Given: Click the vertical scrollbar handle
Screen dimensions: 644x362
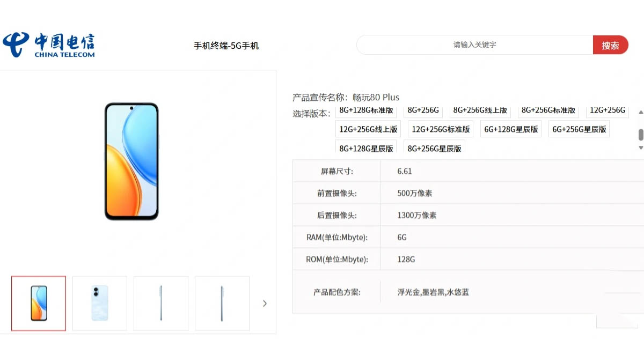Looking at the screenshot, I should [640, 135].
